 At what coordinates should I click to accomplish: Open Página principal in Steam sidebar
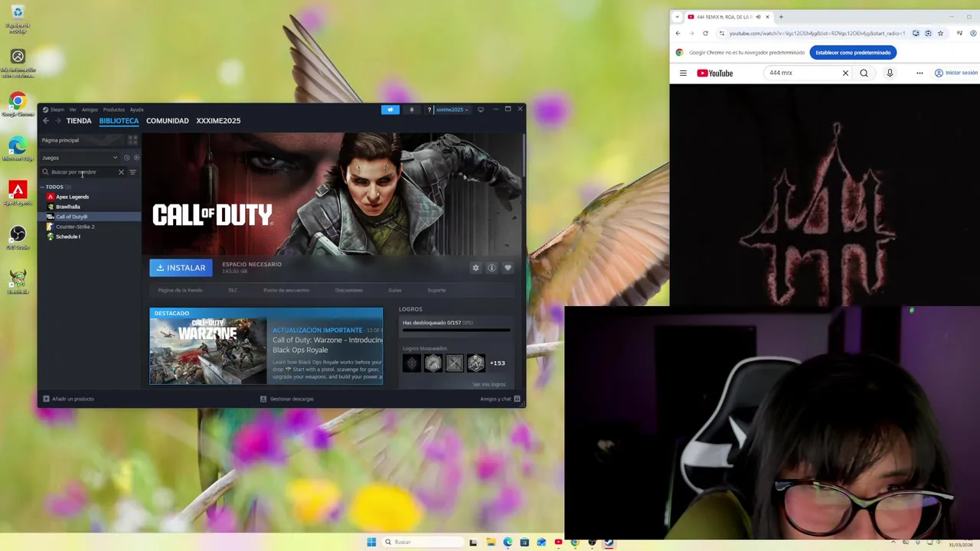click(60, 140)
